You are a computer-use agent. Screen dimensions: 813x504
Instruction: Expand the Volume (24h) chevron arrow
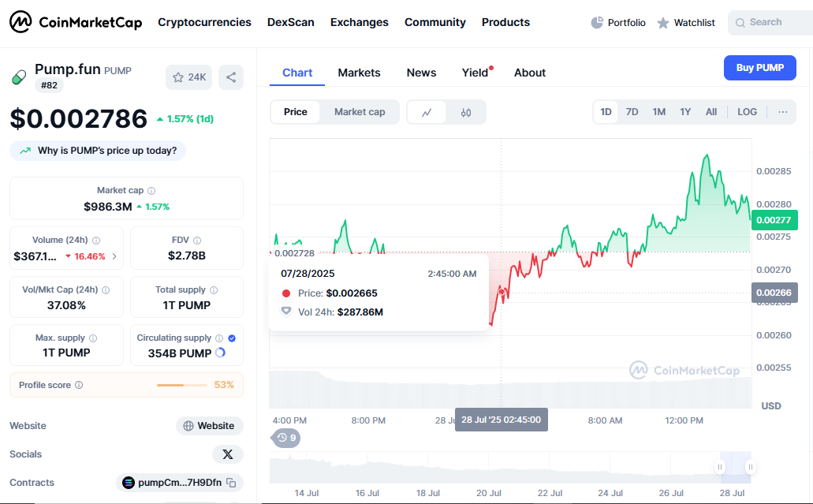click(114, 256)
